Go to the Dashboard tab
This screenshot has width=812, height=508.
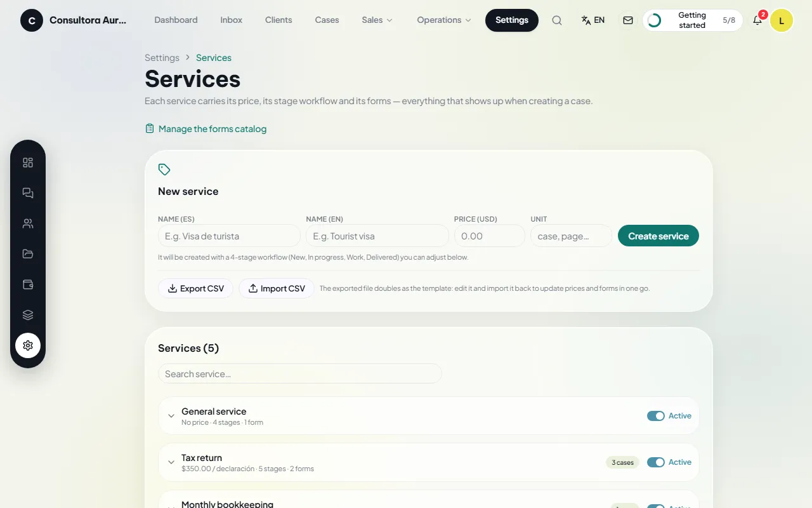[x=176, y=20]
